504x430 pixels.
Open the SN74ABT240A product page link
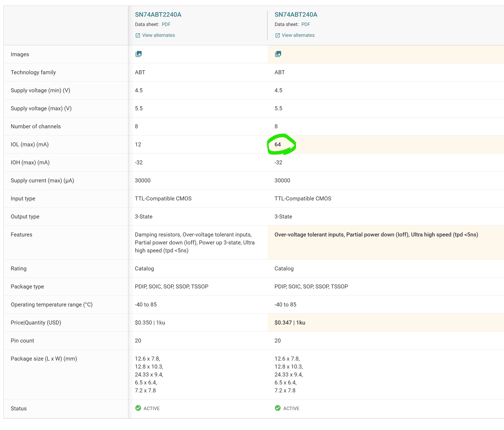tap(296, 15)
